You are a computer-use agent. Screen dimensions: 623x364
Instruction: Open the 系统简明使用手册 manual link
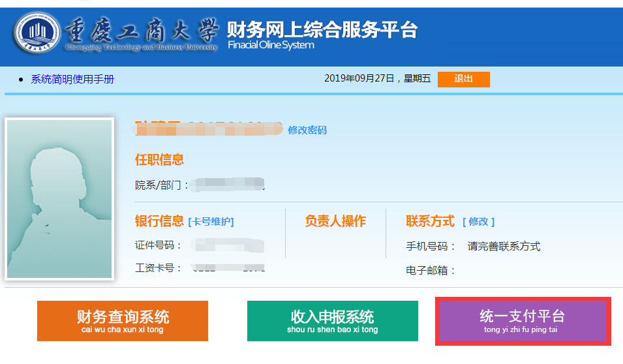click(72, 79)
